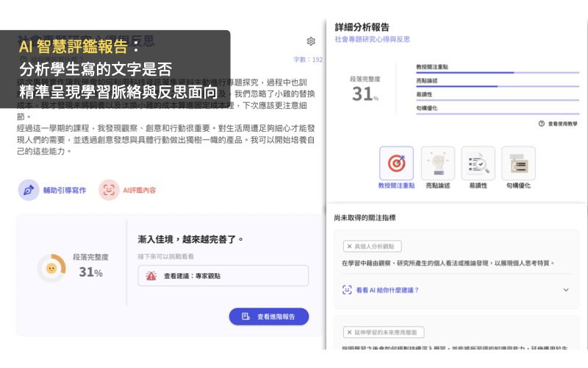Click the 具個人分析觀點 indicator tag
This screenshot has width=588, height=368.
373,247
